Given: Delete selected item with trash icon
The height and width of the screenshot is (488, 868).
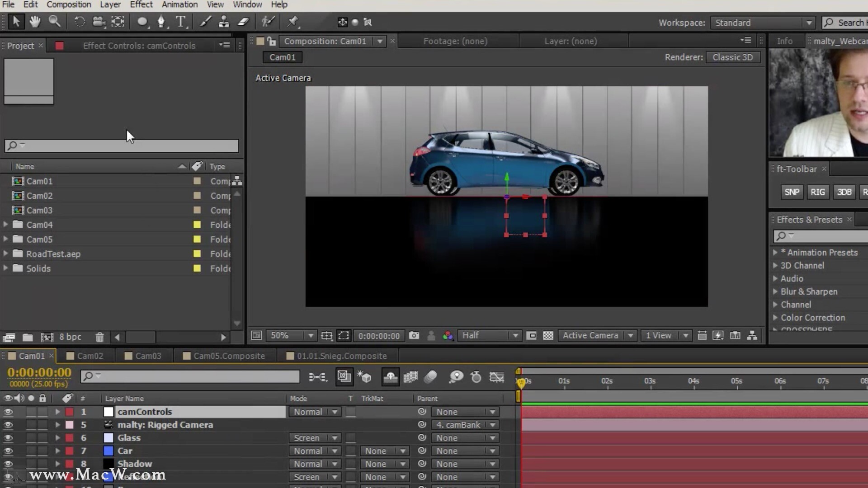Looking at the screenshot, I should pyautogui.click(x=99, y=337).
